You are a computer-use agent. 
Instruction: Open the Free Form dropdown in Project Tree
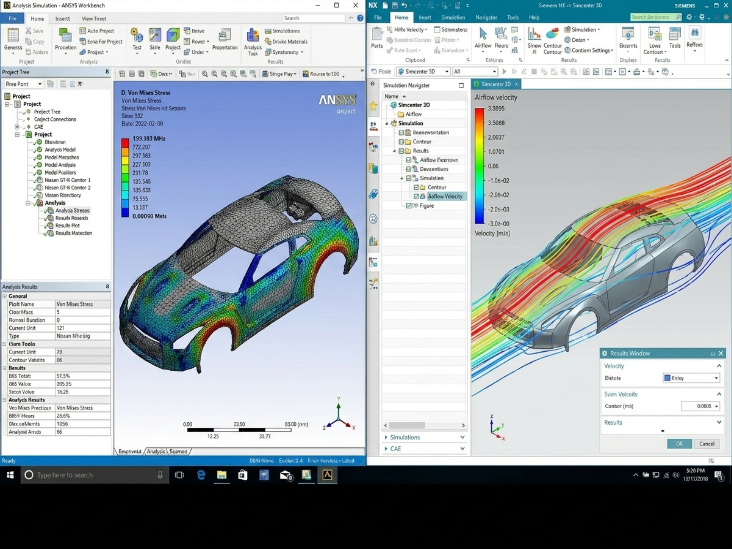(23, 84)
